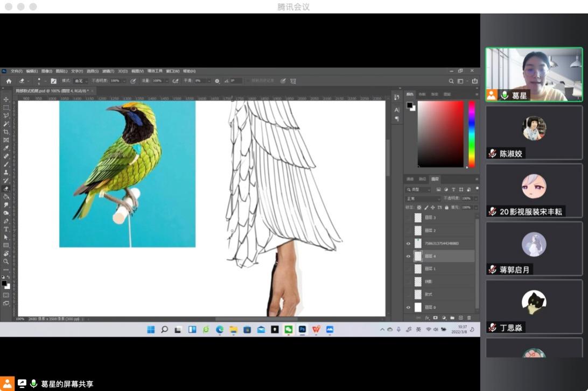This screenshot has height=391, width=588.
Task: Click the vertical hue spectrum slider
Action: coord(472,134)
